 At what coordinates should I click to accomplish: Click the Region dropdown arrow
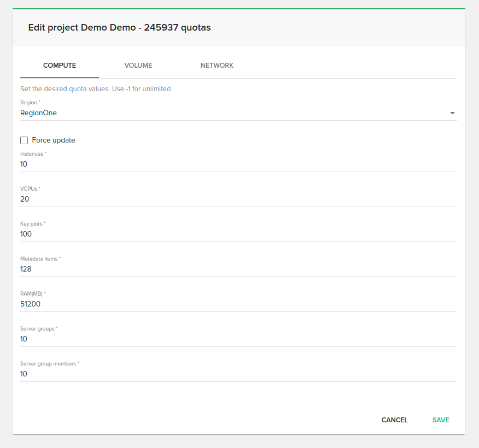coord(452,113)
